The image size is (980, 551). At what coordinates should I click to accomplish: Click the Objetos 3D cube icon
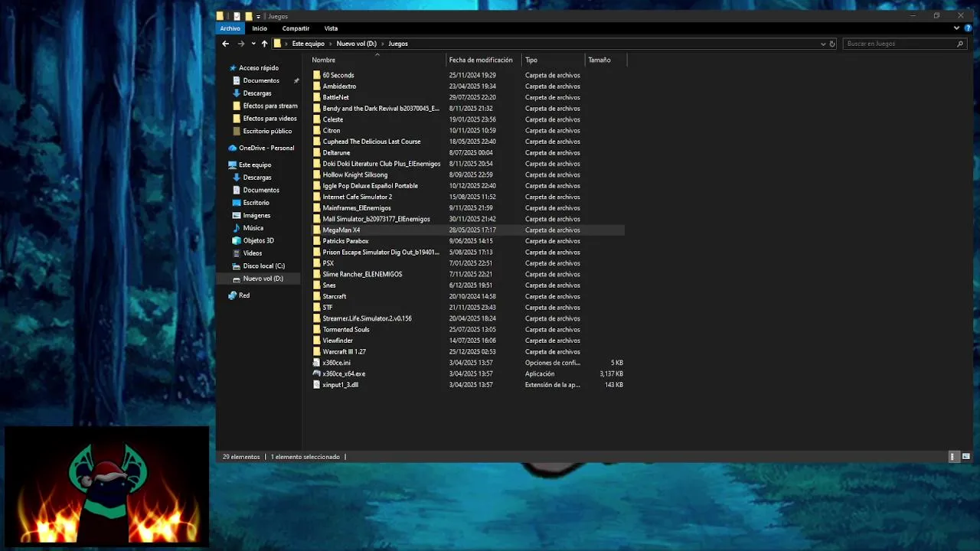coord(237,240)
